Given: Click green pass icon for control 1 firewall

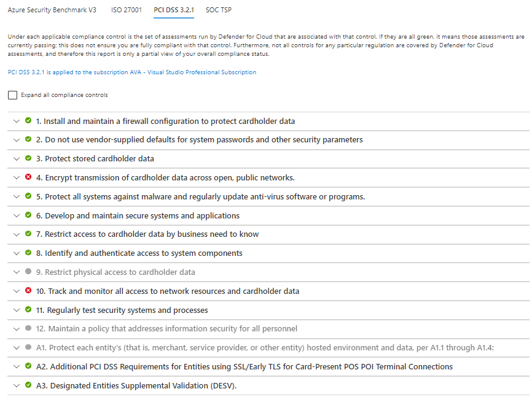Looking at the screenshot, I should 28,121.
